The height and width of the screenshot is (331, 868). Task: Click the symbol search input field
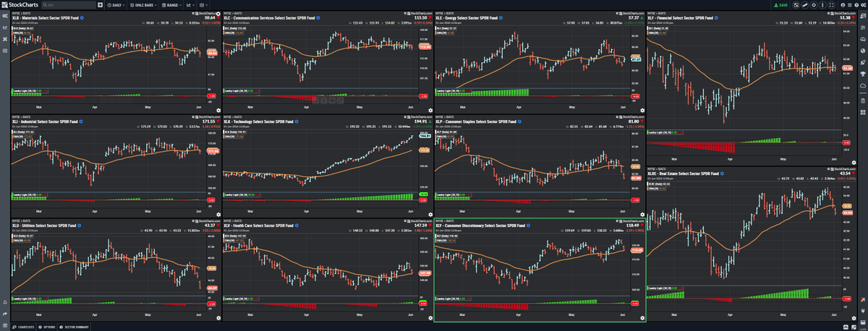(x=69, y=5)
